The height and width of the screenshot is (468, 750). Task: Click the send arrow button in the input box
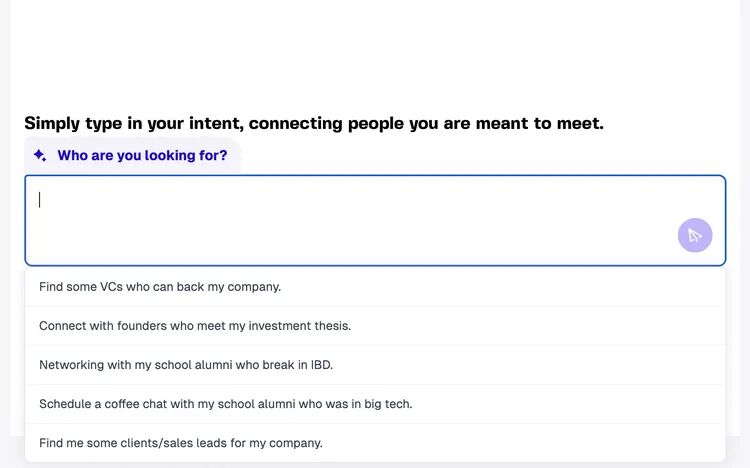tap(695, 236)
